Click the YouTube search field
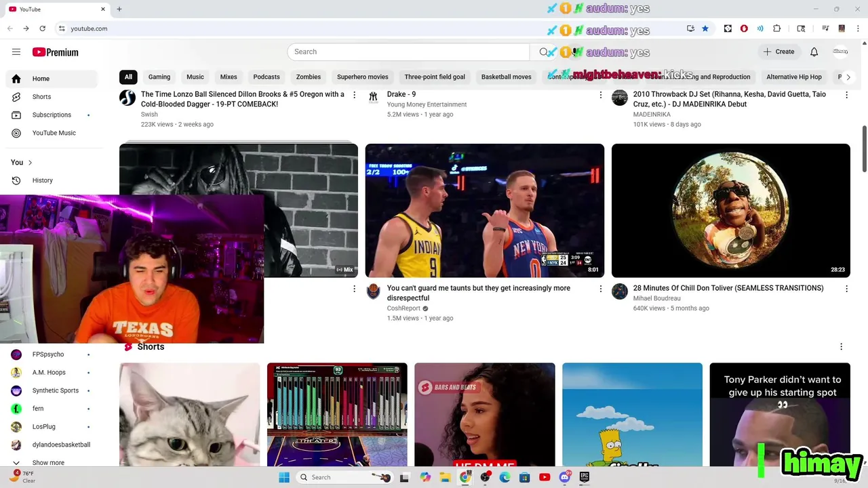This screenshot has width=868, height=488. tap(408, 52)
